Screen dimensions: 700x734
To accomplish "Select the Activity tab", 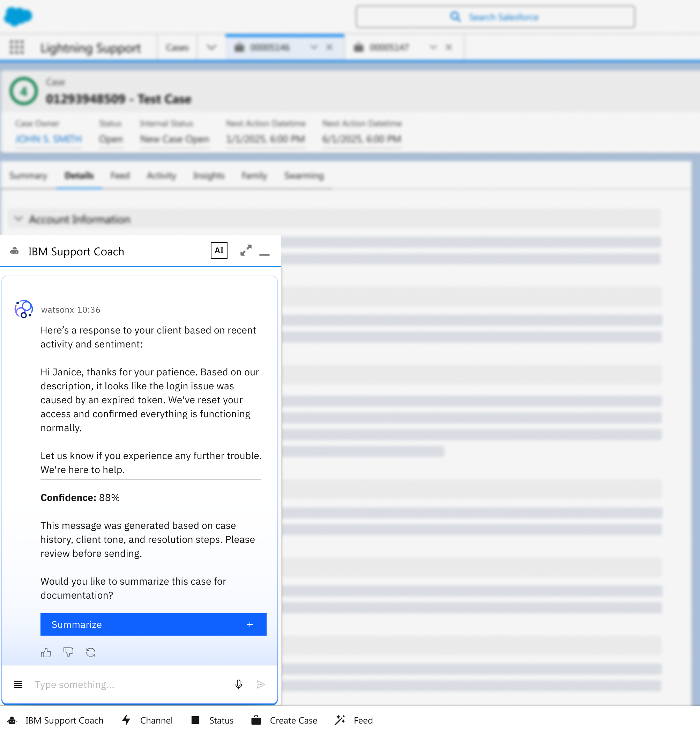I will point(161,175).
